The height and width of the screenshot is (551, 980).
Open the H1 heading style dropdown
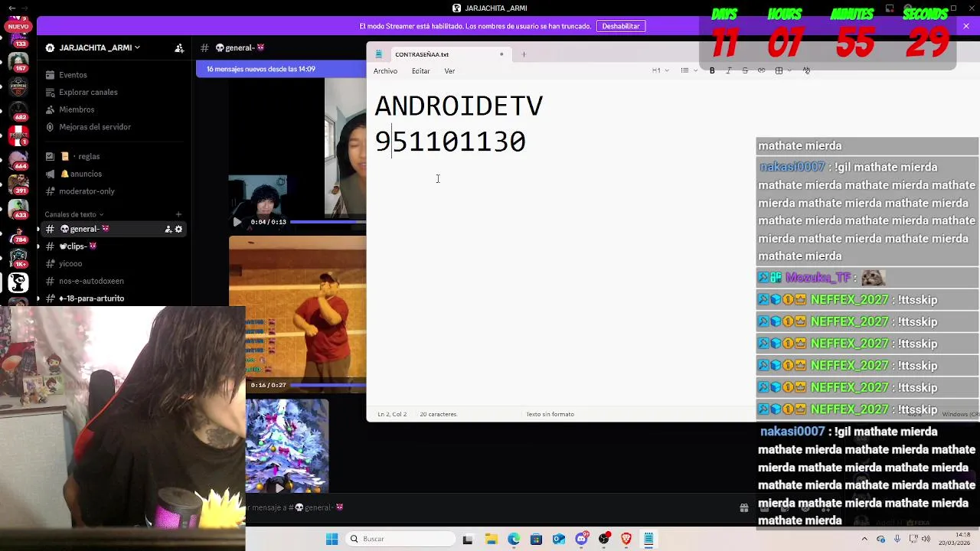click(x=660, y=70)
